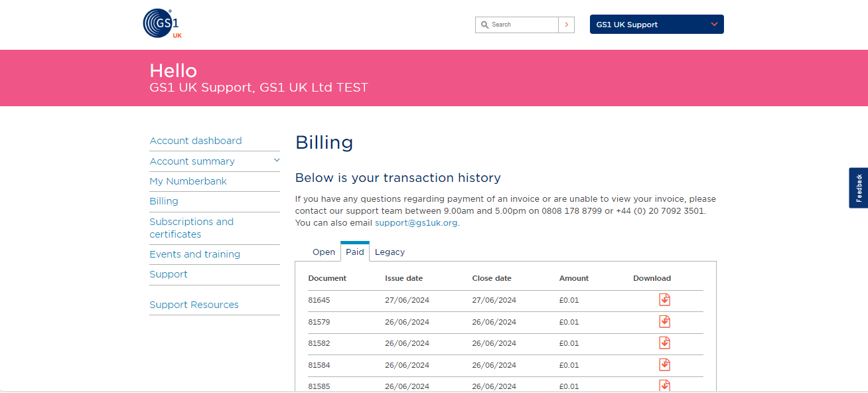Submit the search with the arrow button
Viewport: 868px width, 393px height.
click(x=566, y=25)
